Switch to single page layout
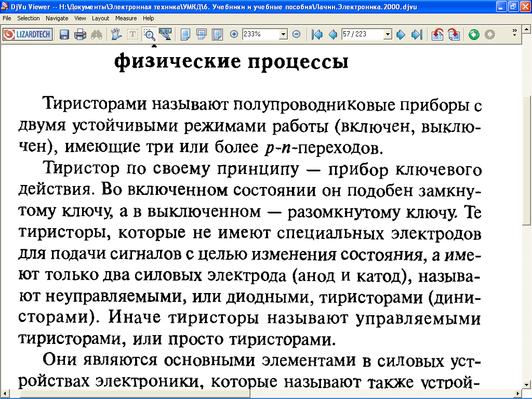532x399 pixels. click(x=185, y=34)
